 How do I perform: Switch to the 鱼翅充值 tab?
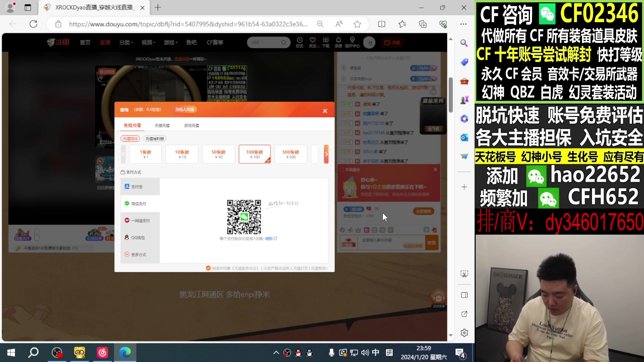click(132, 125)
